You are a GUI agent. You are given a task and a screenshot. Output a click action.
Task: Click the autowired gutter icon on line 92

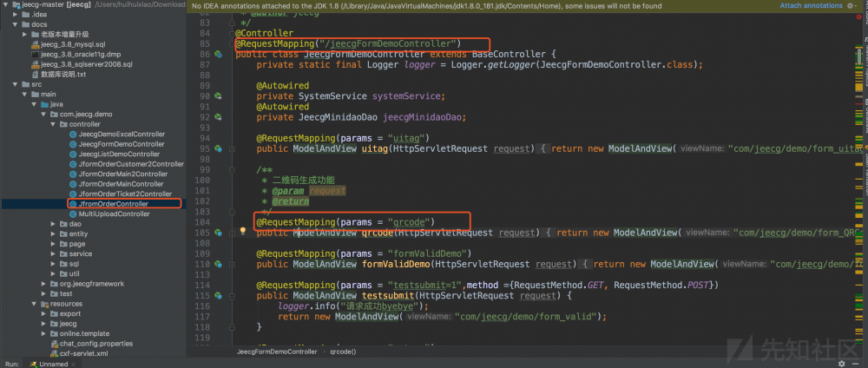(218, 117)
